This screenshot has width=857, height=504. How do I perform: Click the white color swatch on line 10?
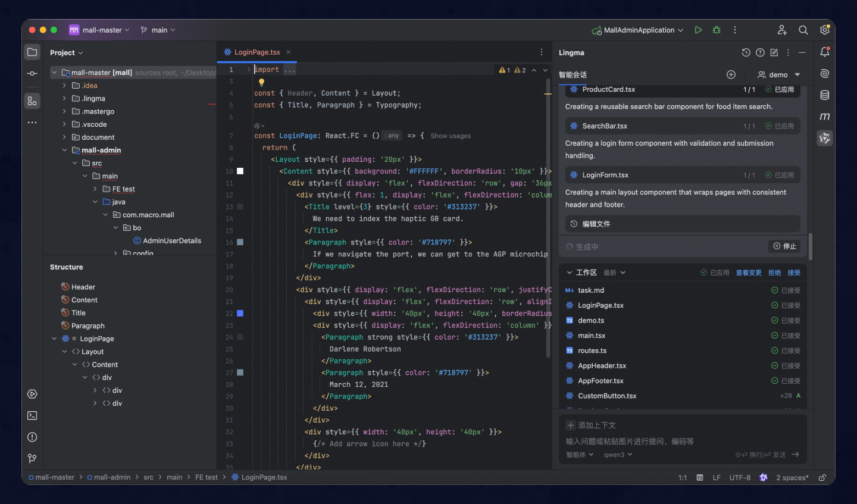point(240,171)
